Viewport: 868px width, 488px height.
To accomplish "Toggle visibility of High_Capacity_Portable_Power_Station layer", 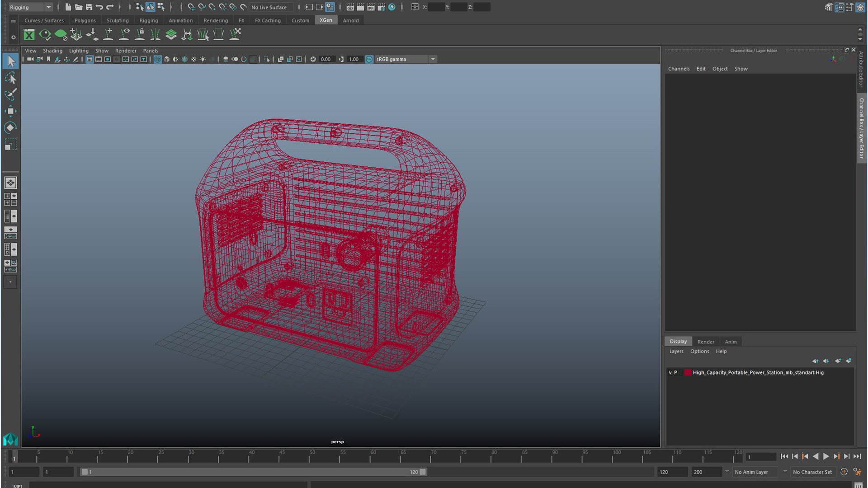I will [670, 372].
